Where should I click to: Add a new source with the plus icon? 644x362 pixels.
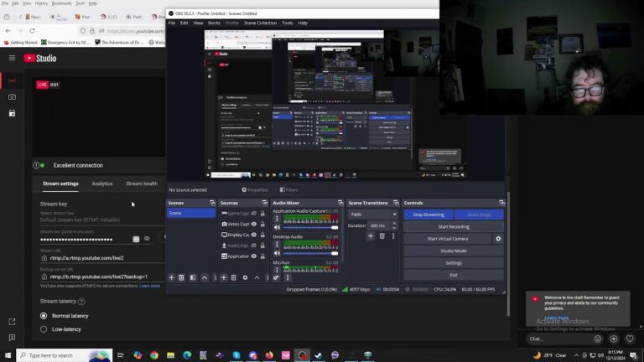tap(223, 278)
